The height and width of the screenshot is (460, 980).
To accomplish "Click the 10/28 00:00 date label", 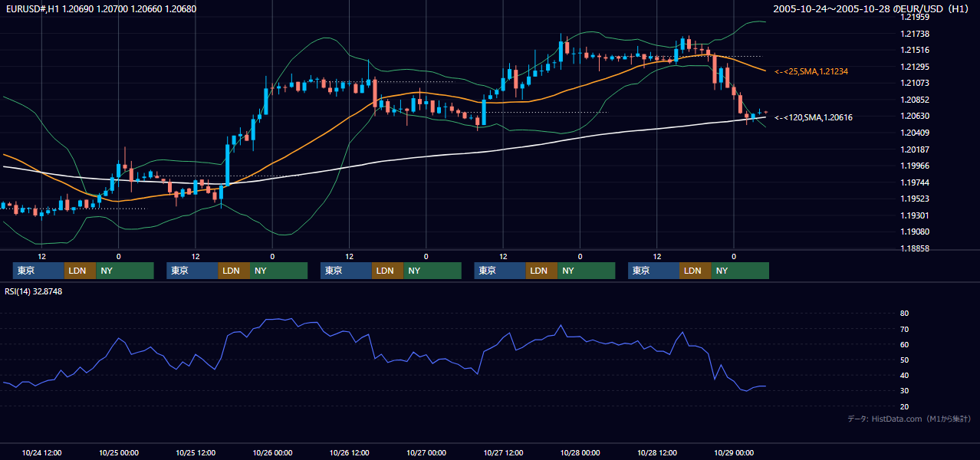I will 580,452.
